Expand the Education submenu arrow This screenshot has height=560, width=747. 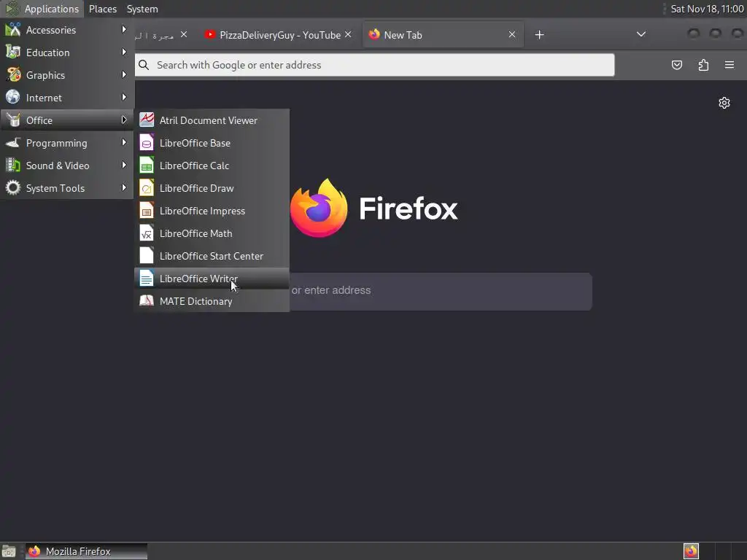[124, 52]
